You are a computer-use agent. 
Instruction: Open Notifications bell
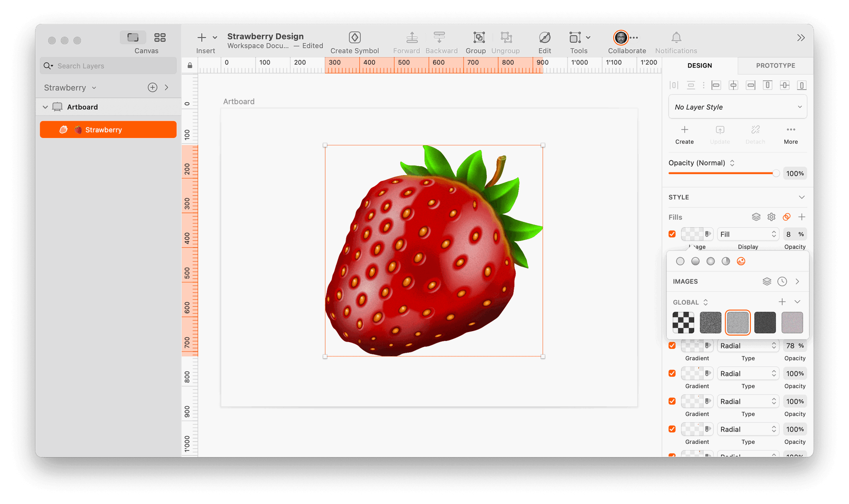click(x=676, y=38)
